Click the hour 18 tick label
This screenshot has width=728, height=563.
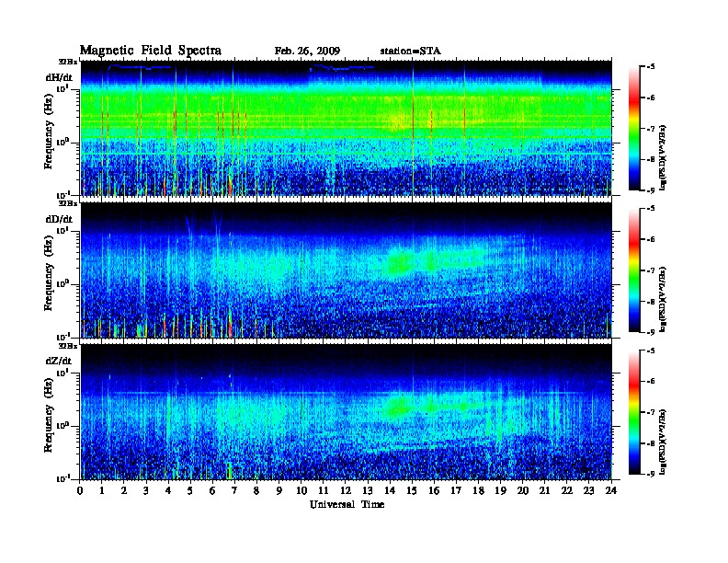click(x=478, y=490)
